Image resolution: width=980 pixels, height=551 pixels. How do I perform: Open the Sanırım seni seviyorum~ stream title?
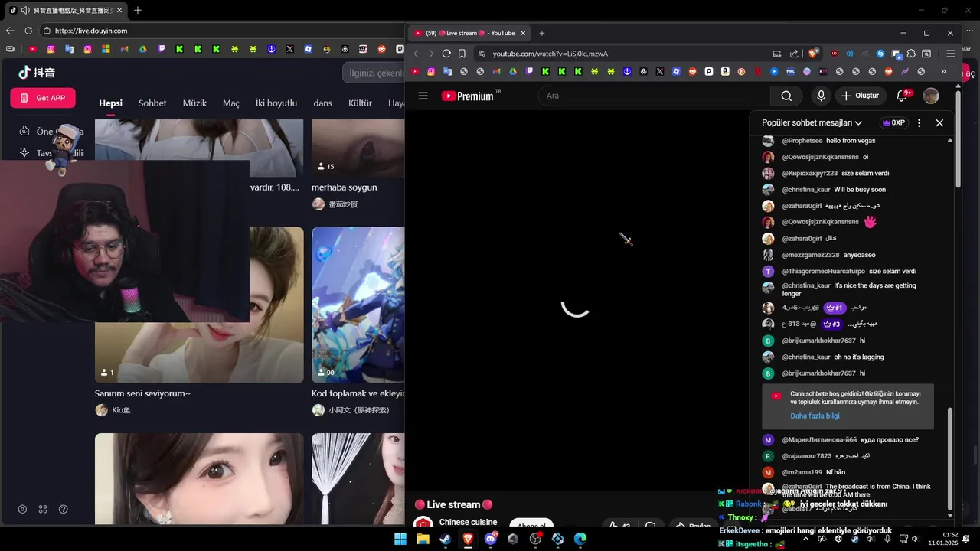[142, 393]
